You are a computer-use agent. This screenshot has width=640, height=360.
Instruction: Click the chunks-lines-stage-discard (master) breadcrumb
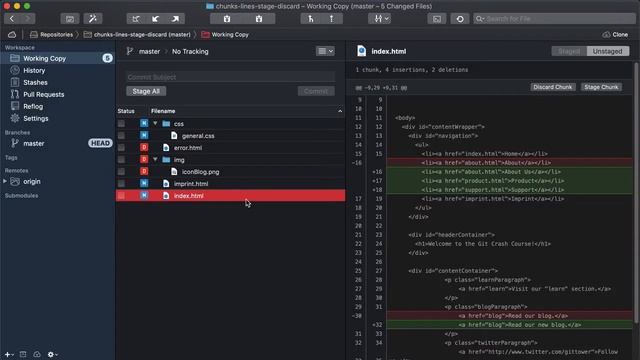pyautogui.click(x=137, y=35)
